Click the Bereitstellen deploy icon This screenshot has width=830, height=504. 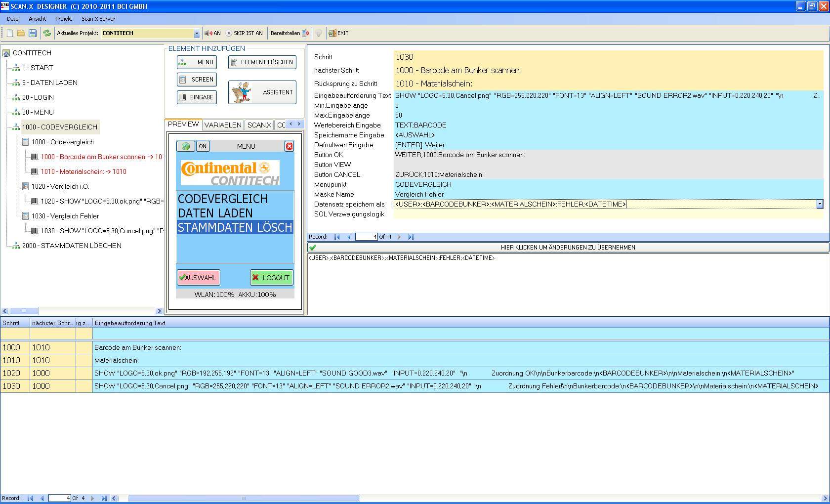coord(305,33)
